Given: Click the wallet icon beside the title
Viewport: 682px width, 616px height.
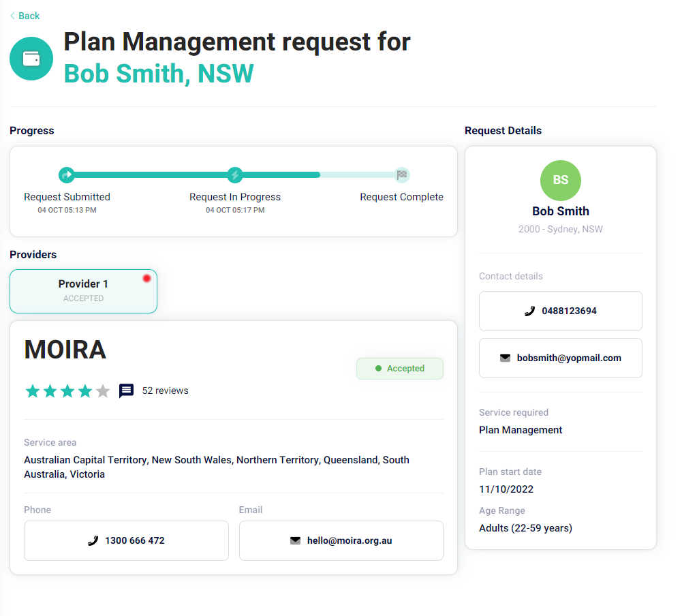Looking at the screenshot, I should 31,59.
